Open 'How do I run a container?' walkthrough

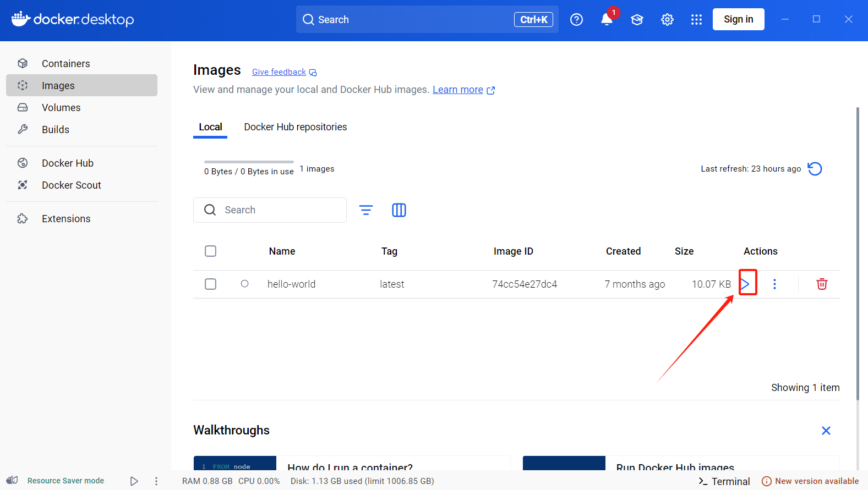tap(352, 463)
